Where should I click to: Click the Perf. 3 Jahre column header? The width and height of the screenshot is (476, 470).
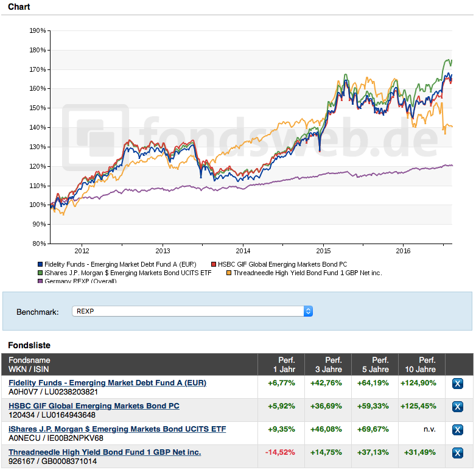coord(328,364)
